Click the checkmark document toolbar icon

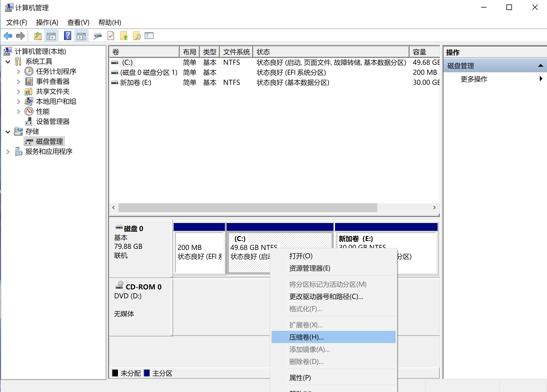coord(111,36)
